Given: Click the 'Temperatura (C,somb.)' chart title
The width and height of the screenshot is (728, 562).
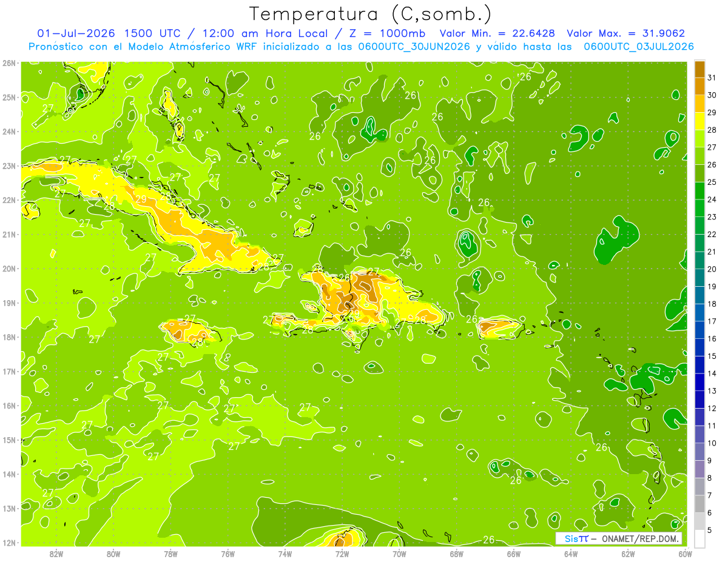Looking at the screenshot, I should (x=371, y=14).
